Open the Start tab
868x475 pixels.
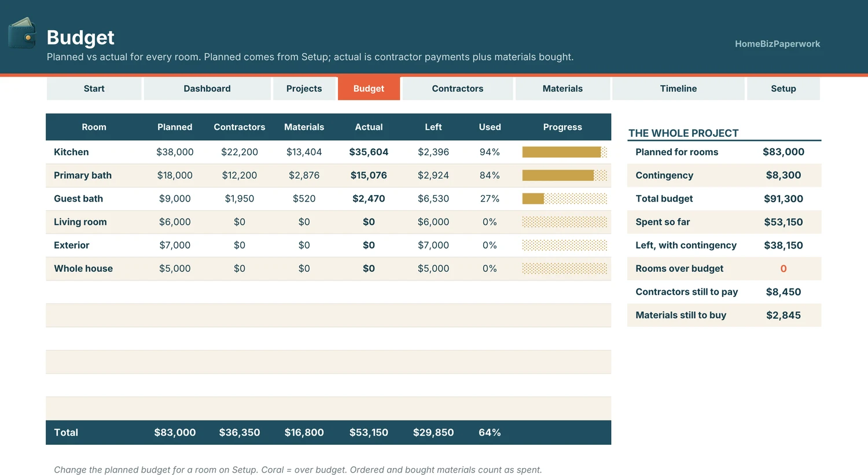94,89
